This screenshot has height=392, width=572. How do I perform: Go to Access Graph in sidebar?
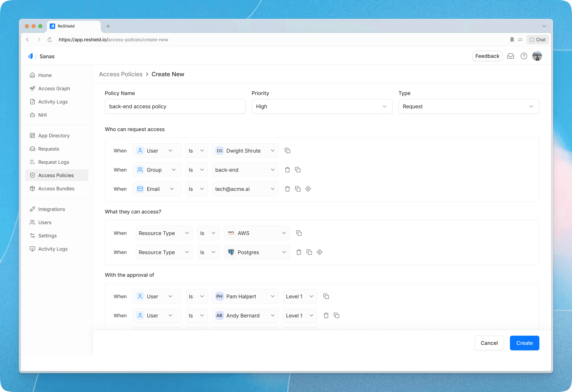click(x=54, y=88)
